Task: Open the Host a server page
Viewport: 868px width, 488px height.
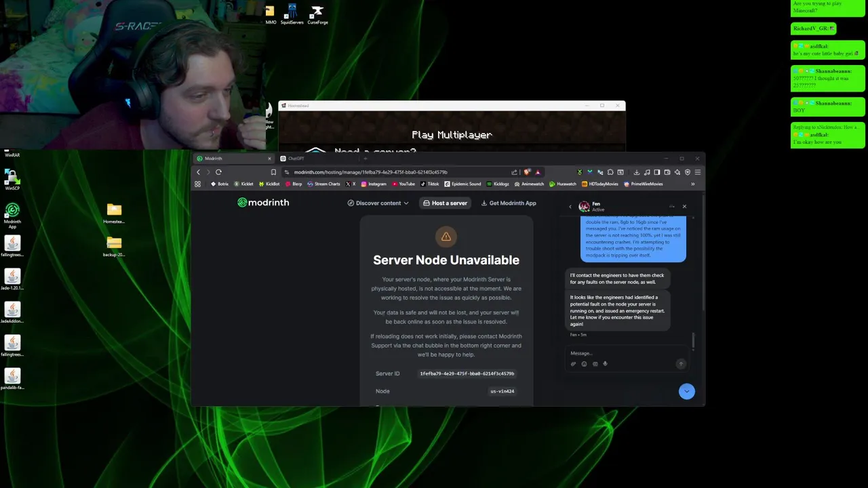Action: 445,203
